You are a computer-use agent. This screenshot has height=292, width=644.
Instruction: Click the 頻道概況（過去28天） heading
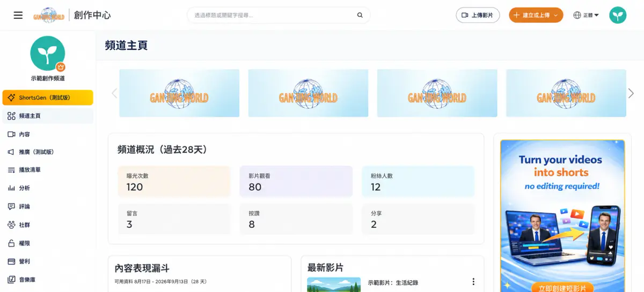coord(162,149)
